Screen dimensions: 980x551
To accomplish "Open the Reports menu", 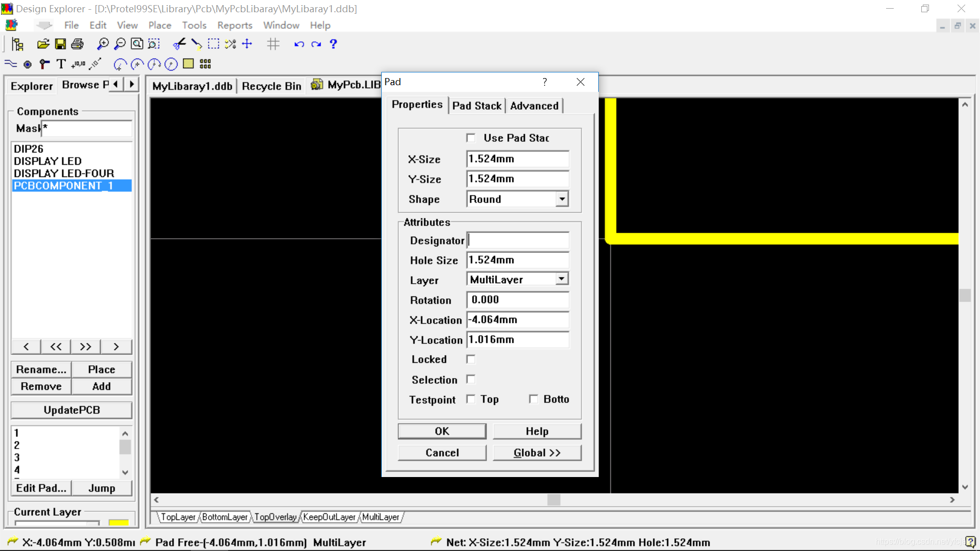I will click(234, 25).
